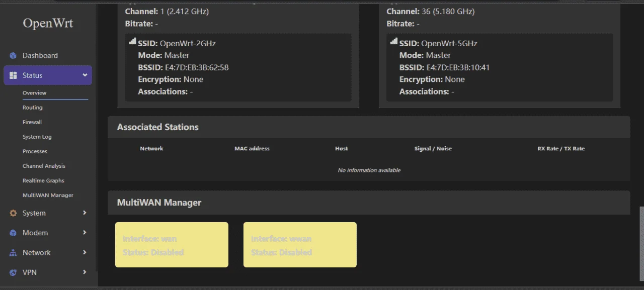Click signal icon beside OpenWrt-5GHz SSID

394,42
